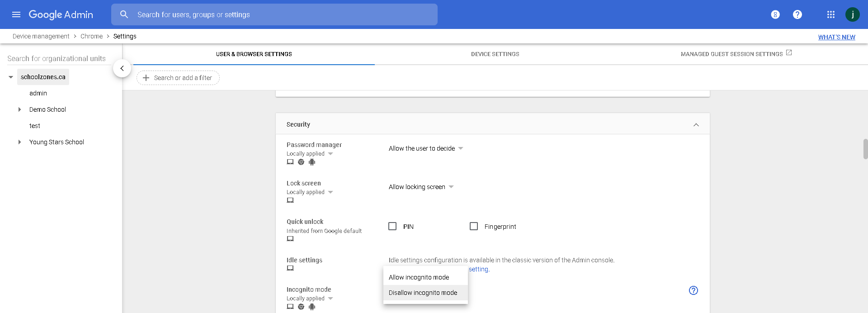
Task: Select Allow incognito mode option
Action: [419, 277]
